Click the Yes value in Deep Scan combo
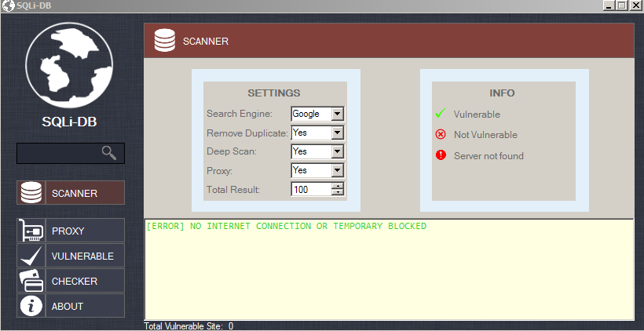This screenshot has width=644, height=331. click(300, 151)
